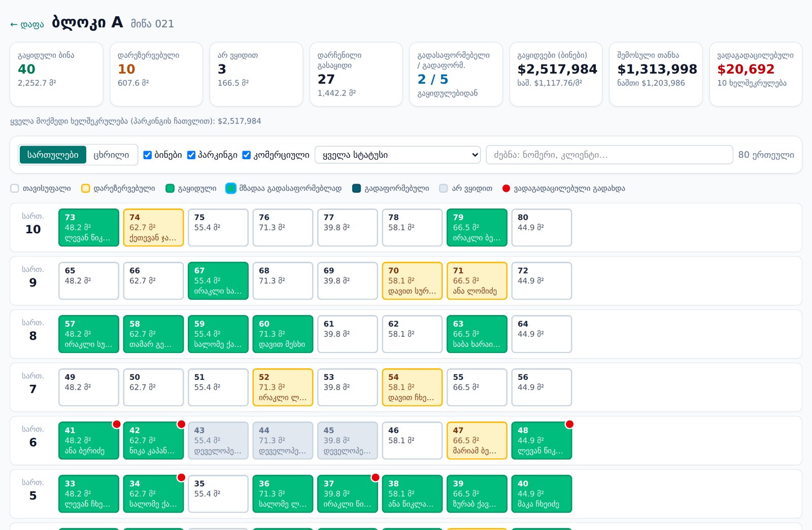
Task: Select free unit 46 on floor 6
Action: coord(412,441)
